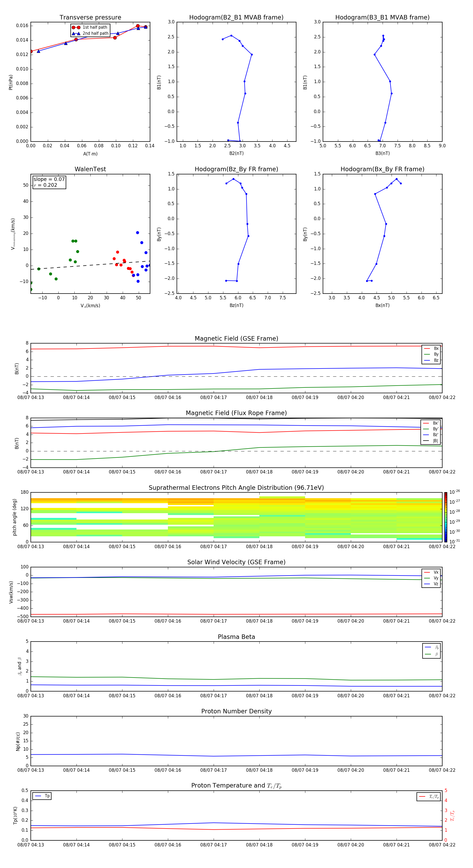Click the Hodogram(B2_B1 MVAB frame) title
Viewport: 473px width, 868px height.
click(x=236, y=18)
